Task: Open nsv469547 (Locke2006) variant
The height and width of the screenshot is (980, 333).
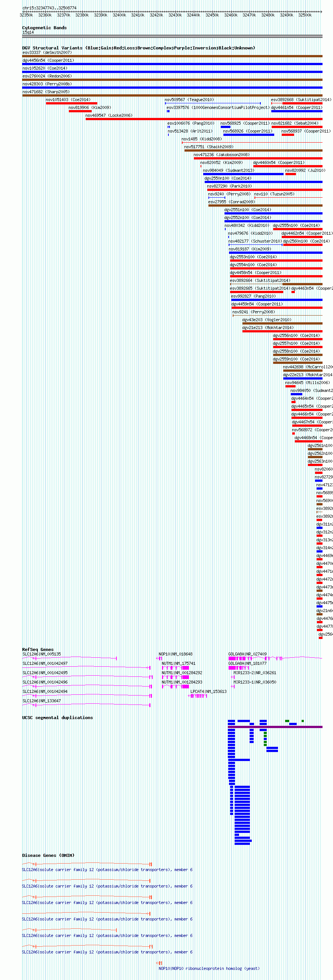Action: (204, 119)
